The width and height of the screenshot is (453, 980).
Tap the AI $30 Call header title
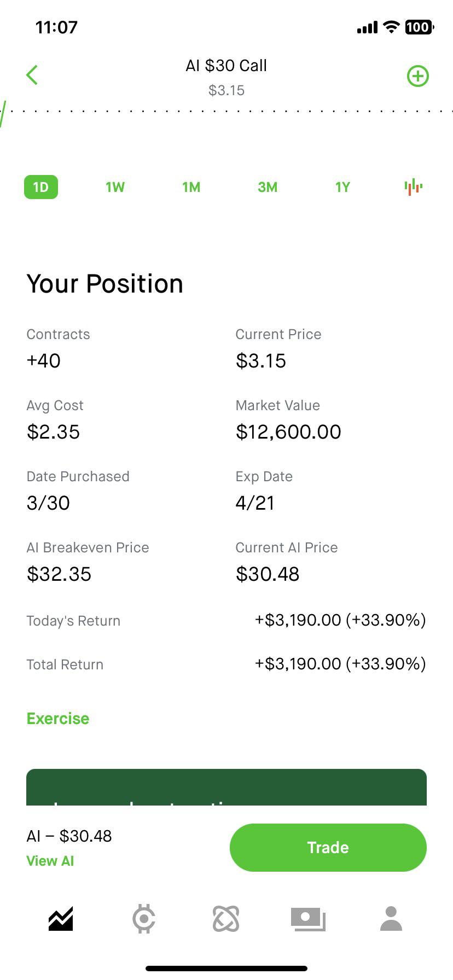[226, 66]
